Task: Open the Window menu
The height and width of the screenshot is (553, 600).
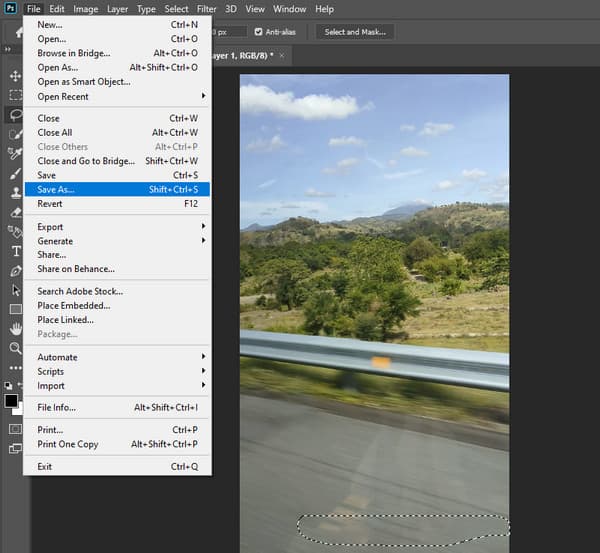Action: 289,9
